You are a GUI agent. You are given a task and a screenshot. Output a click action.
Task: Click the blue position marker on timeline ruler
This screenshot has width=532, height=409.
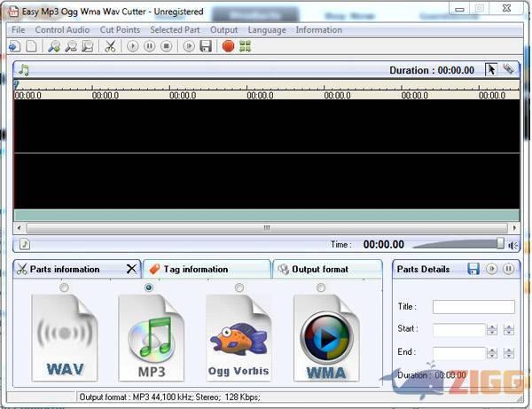16,84
